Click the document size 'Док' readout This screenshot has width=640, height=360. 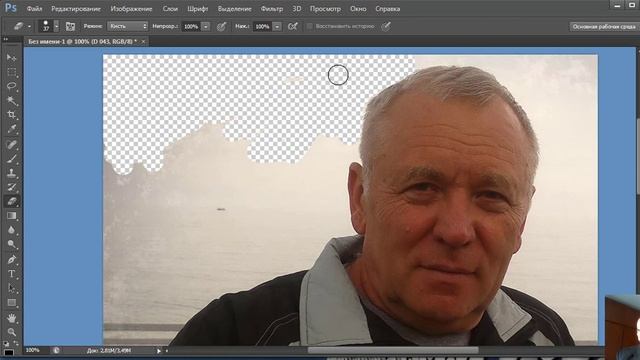click(109, 351)
